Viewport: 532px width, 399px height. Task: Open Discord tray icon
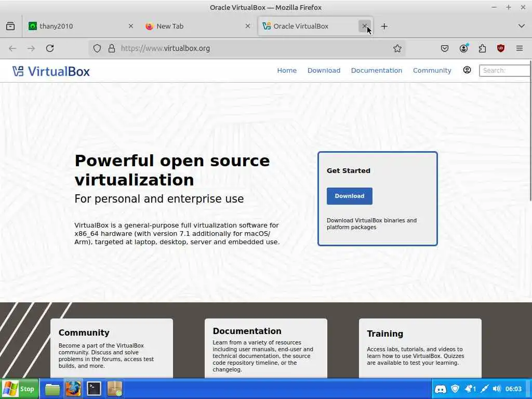[x=441, y=389]
